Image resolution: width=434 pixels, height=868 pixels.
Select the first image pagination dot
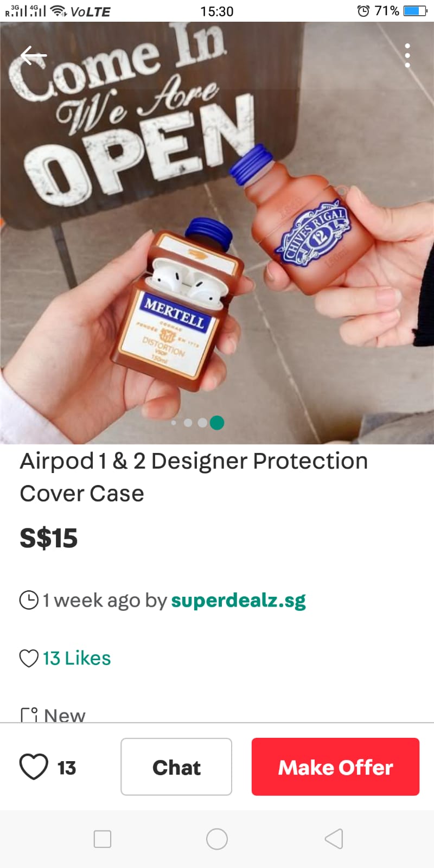click(174, 423)
